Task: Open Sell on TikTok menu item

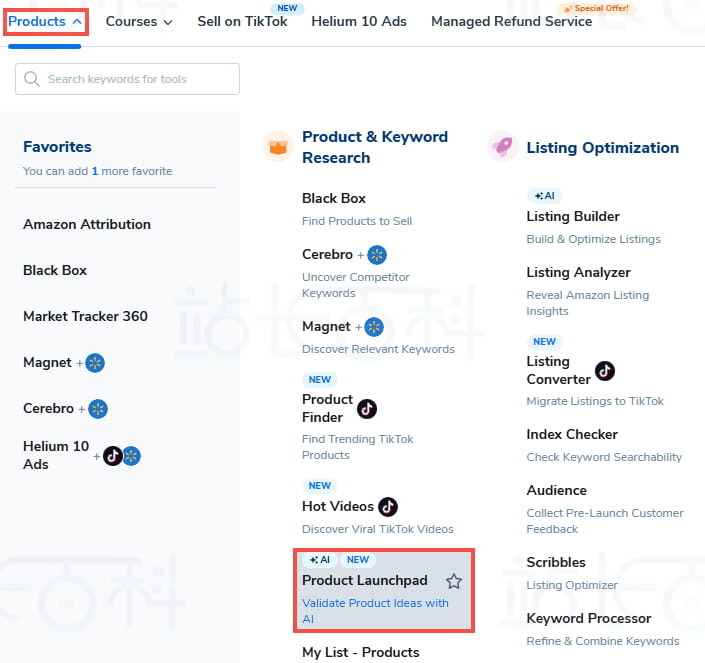Action: (242, 21)
